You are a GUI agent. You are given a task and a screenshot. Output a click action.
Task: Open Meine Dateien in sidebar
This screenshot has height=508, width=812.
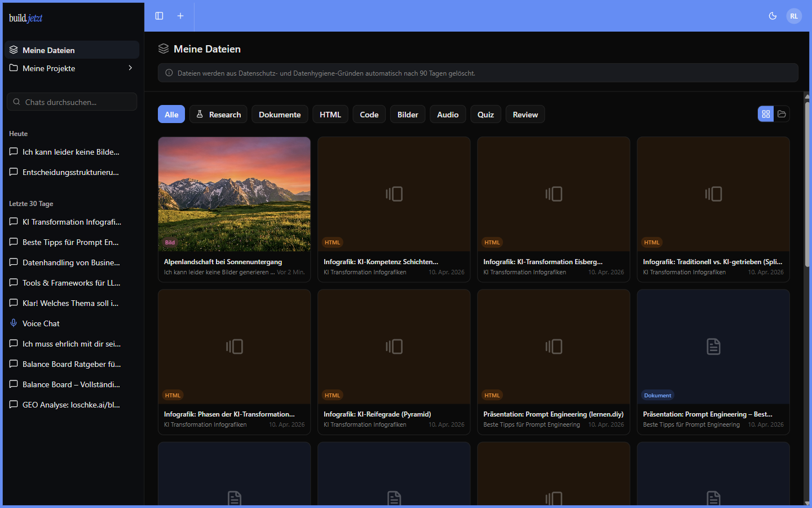(72, 50)
